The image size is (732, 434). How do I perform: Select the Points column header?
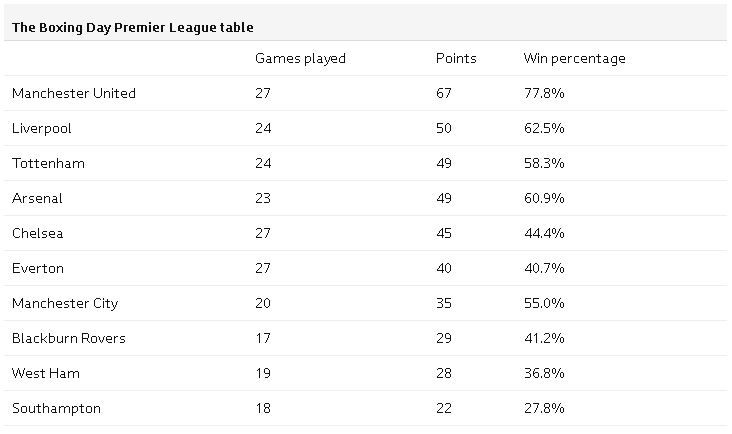pos(456,58)
